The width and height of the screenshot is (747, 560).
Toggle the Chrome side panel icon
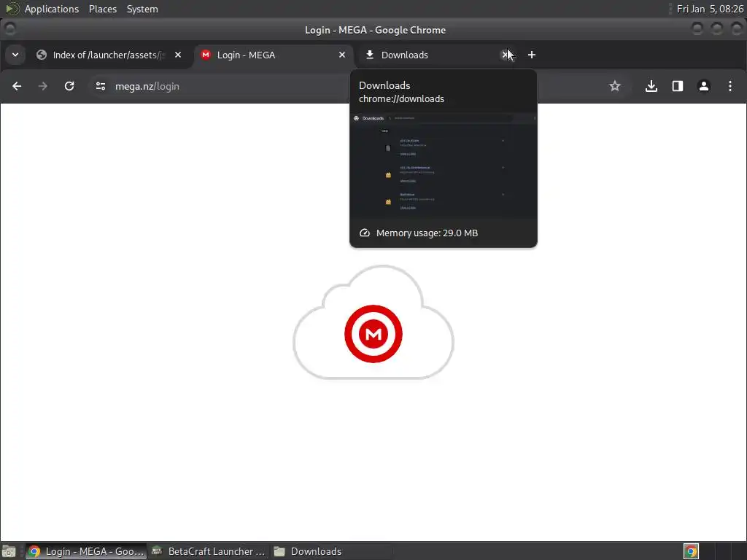(x=678, y=86)
